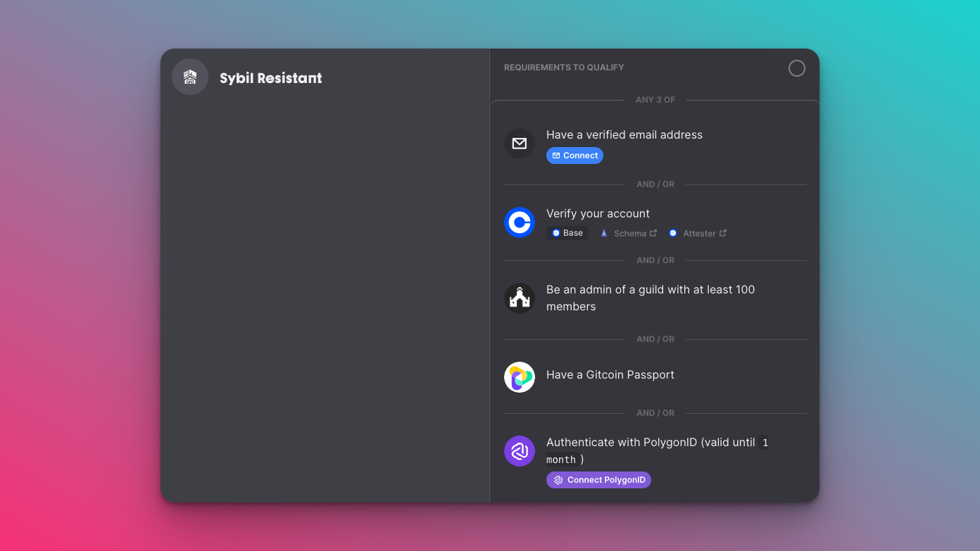The height and width of the screenshot is (551, 980).
Task: Click the email envelope requirement icon
Action: 520,144
